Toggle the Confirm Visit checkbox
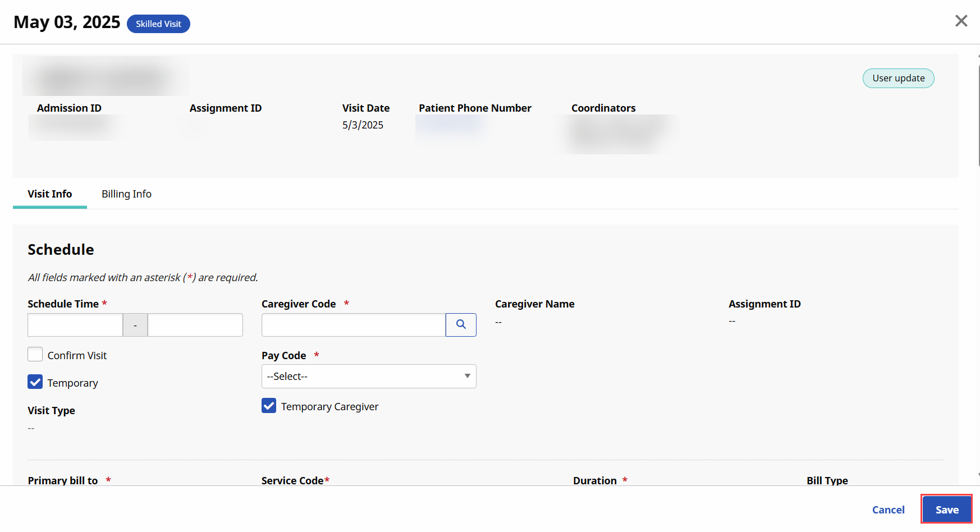980x532 pixels. (35, 355)
